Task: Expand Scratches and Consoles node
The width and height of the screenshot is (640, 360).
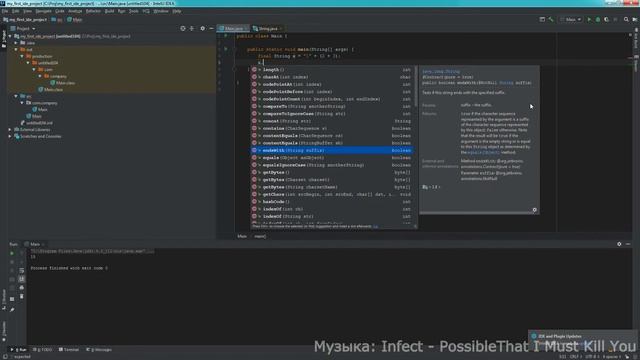Action: [10, 136]
